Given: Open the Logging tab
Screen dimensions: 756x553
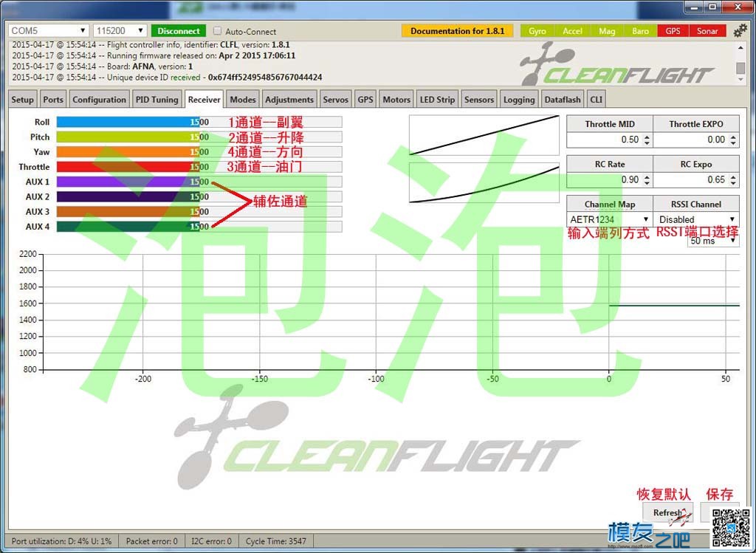Looking at the screenshot, I should coord(519,100).
